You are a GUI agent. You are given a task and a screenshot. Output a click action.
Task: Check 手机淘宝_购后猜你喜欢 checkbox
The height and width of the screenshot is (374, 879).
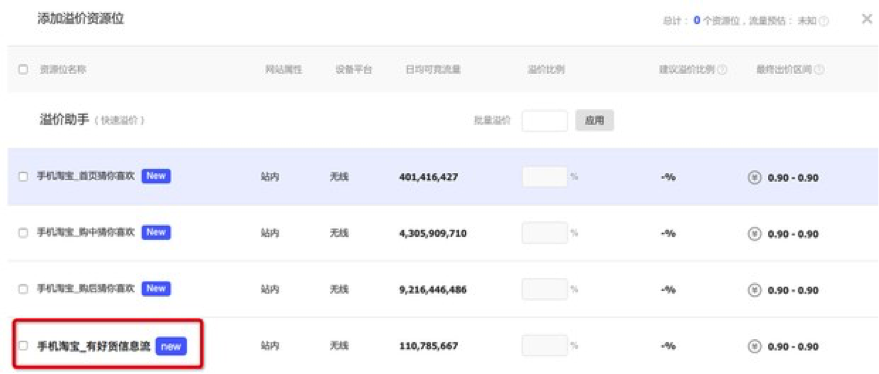[23, 289]
